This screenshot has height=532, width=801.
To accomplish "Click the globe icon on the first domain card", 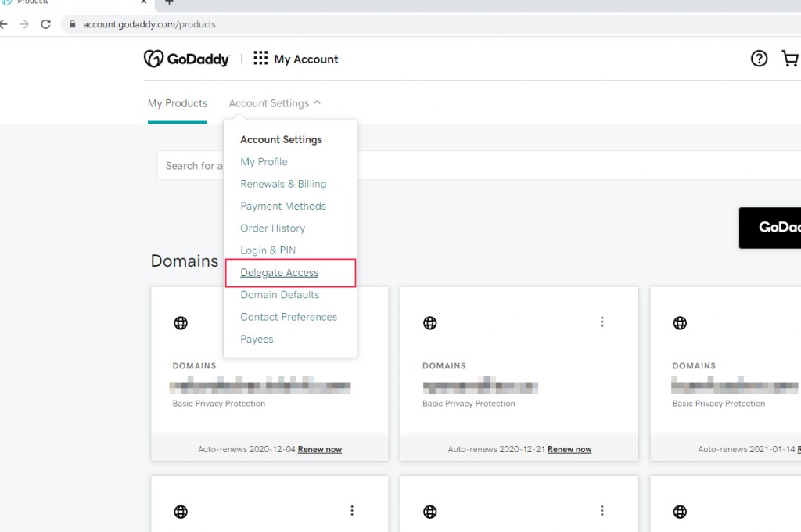I will coord(181,322).
